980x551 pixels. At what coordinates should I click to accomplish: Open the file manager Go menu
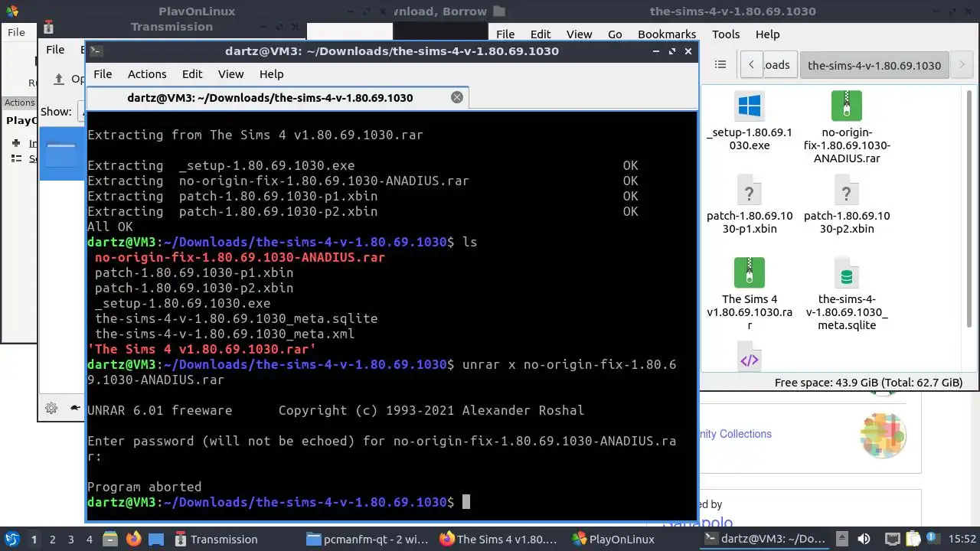tap(615, 34)
